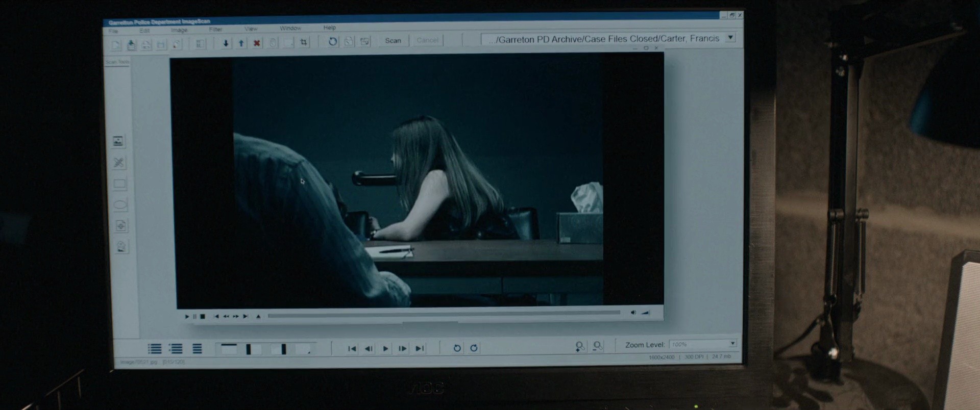Jump to first image in bottom toolbar
Viewport: 980px width, 410px height.
(x=352, y=349)
